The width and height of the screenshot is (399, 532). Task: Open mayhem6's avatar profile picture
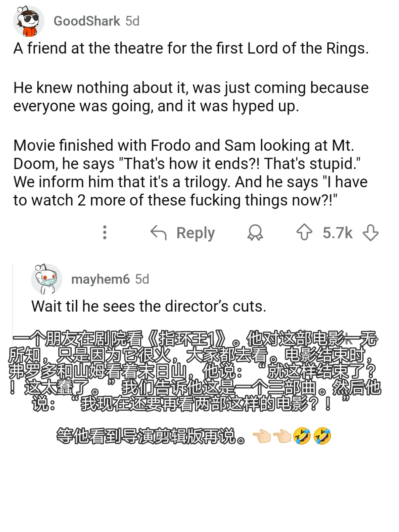click(x=47, y=279)
